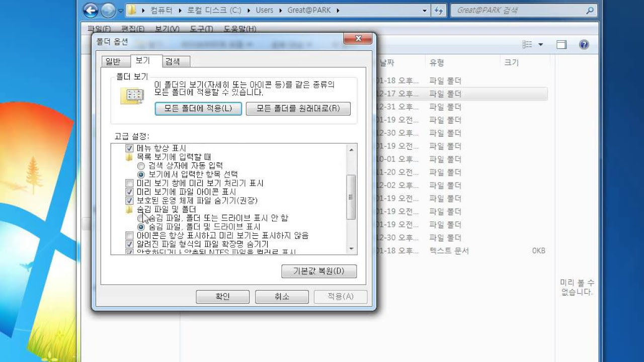Sort by 크기 column header
This screenshot has height=362, width=644.
(511, 62)
